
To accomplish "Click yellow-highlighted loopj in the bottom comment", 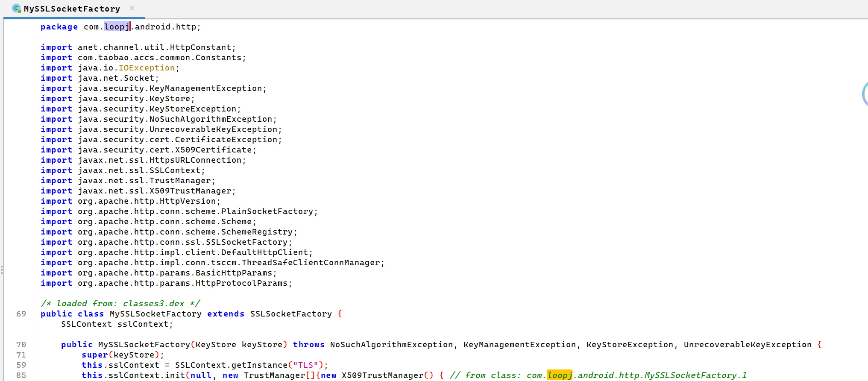I will (559, 375).
